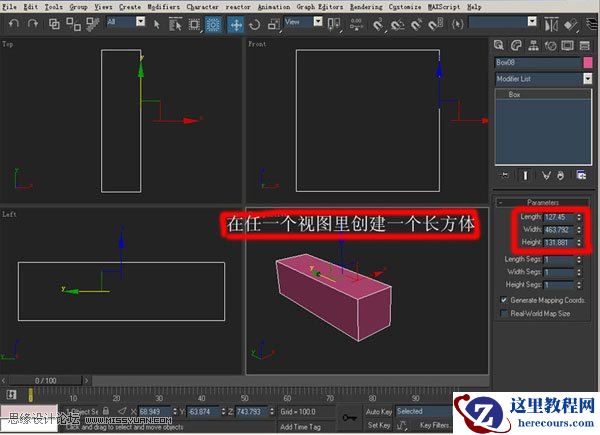Open the selection filter All dropdown
Screen dimensions: 600x435
pos(141,21)
